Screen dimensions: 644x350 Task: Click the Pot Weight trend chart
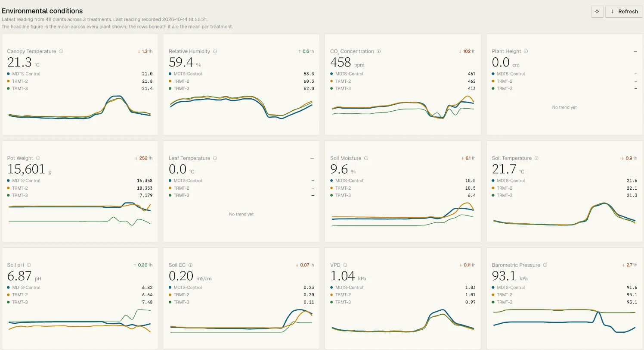coord(80,214)
